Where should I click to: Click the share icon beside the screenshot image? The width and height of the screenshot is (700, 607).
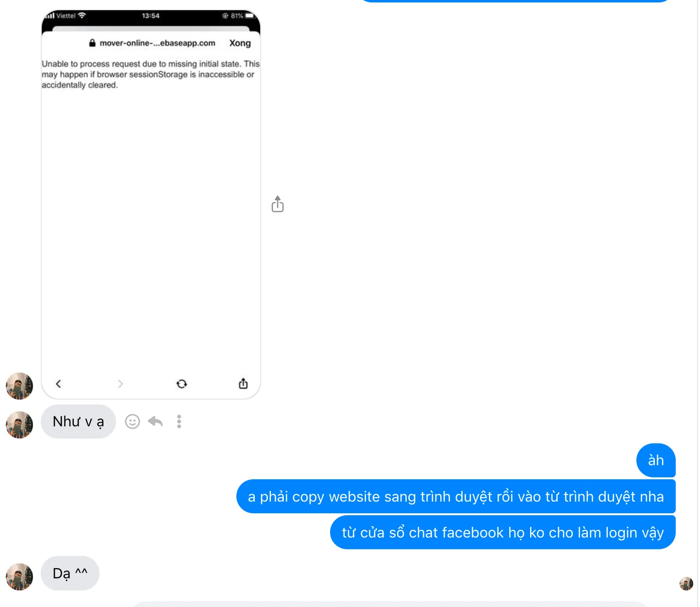[x=278, y=204]
